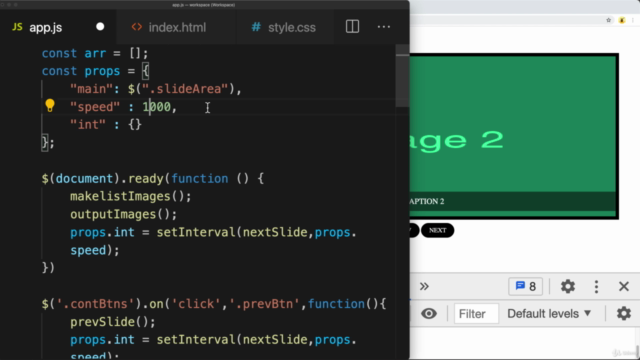Open the 8 messages issues counter
This screenshot has width=640, height=360.
tap(526, 286)
